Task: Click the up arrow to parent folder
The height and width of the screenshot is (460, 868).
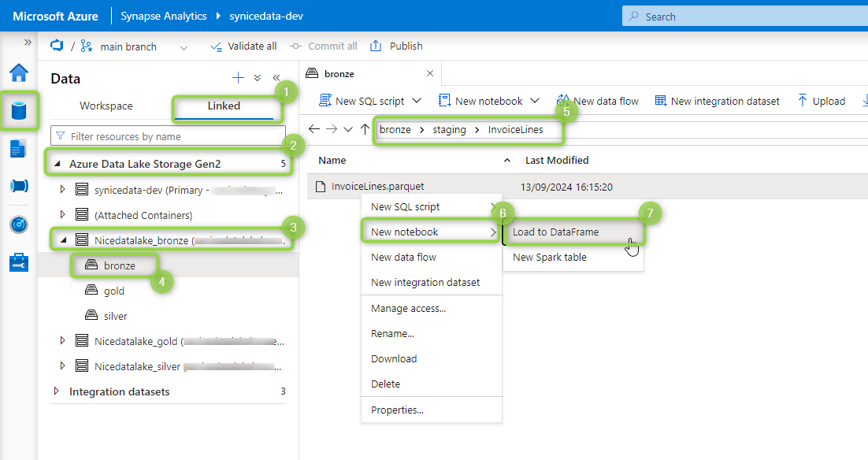Action: pyautogui.click(x=365, y=129)
